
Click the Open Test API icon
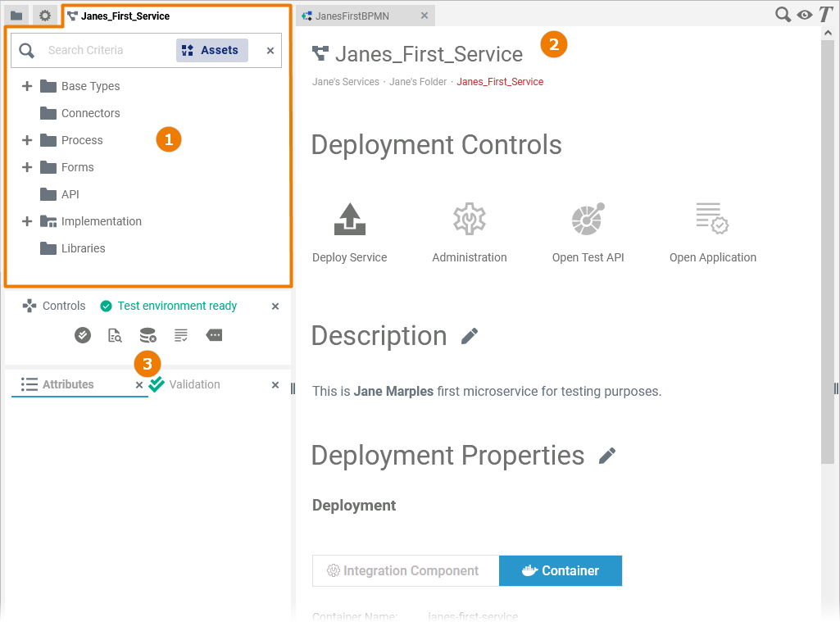(x=588, y=220)
